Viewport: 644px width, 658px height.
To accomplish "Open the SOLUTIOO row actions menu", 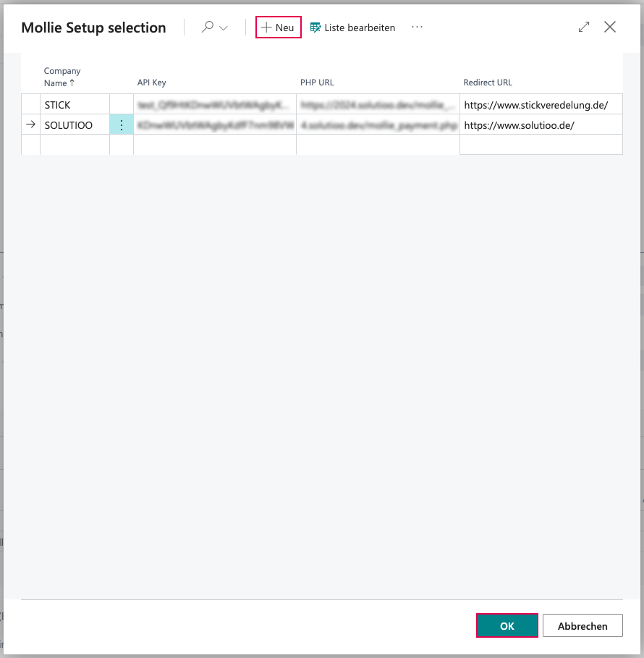I will pyautogui.click(x=122, y=125).
